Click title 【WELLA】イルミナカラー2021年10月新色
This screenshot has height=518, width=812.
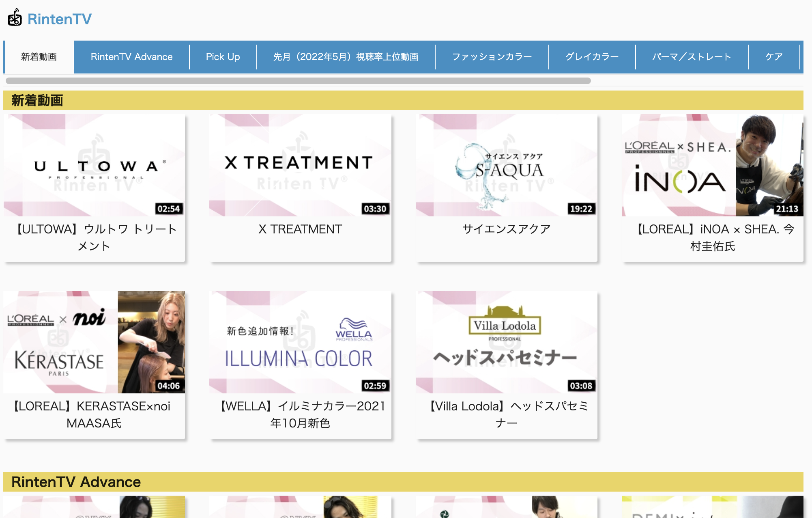click(x=300, y=414)
